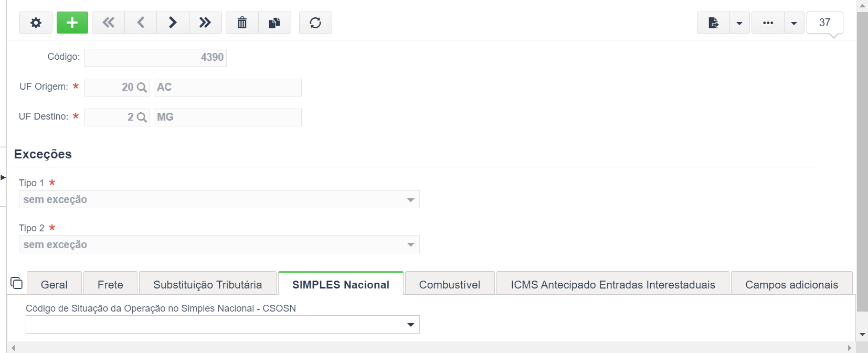Go to the previous record
Image resolution: width=868 pixels, height=353 pixels.
(x=141, y=23)
